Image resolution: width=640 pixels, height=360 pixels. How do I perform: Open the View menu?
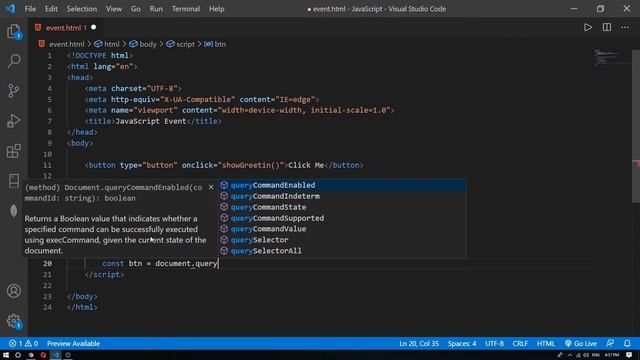pos(114,9)
